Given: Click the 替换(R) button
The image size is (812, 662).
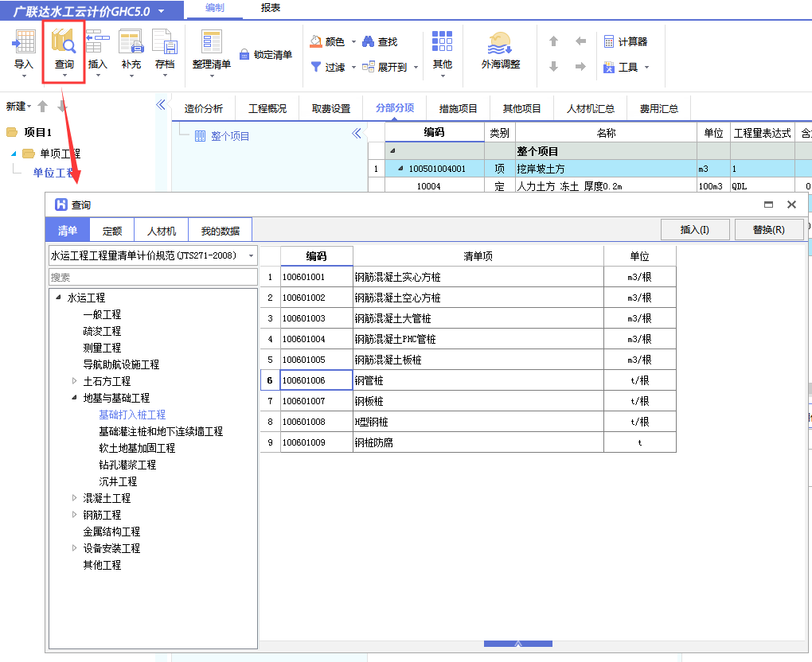Looking at the screenshot, I should [767, 229].
